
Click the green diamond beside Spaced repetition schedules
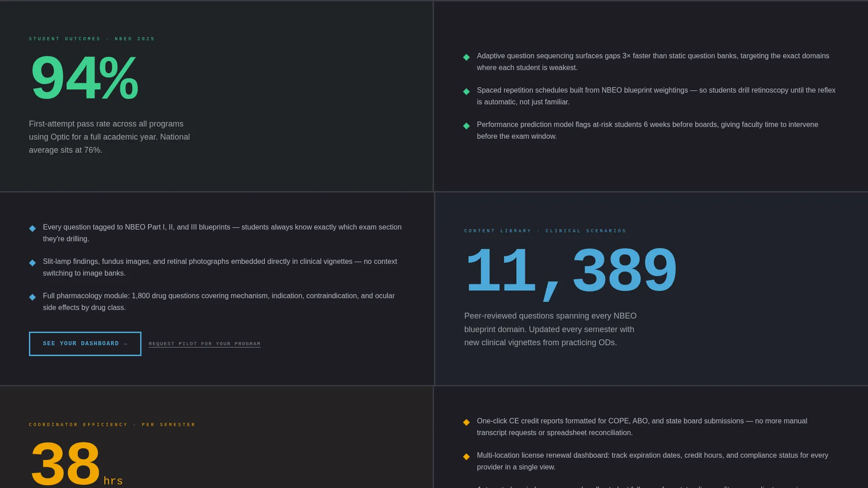pyautogui.click(x=467, y=91)
